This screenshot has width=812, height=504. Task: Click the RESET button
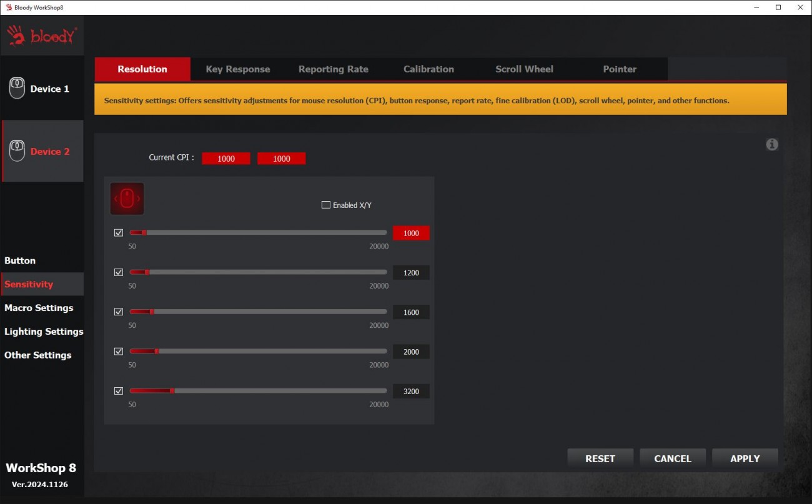600,458
